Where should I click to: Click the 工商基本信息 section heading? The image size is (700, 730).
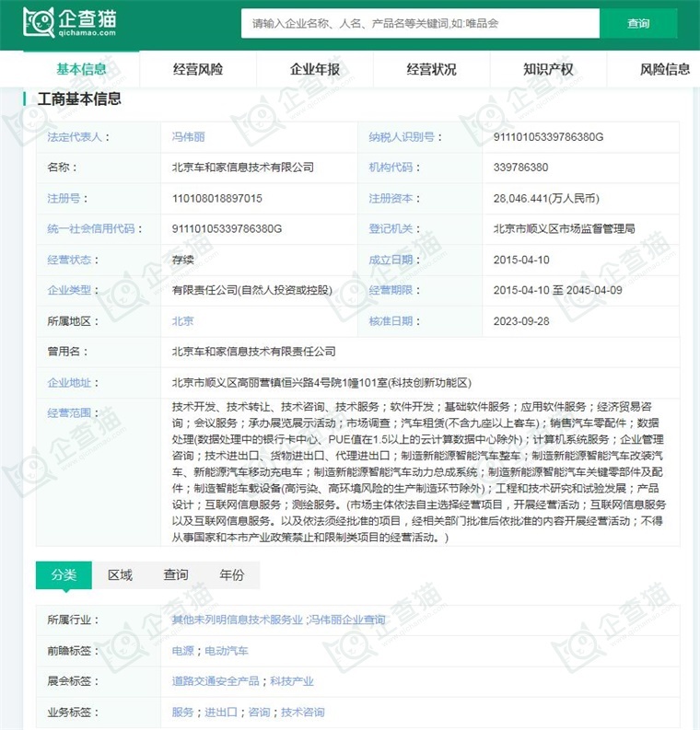(79, 99)
